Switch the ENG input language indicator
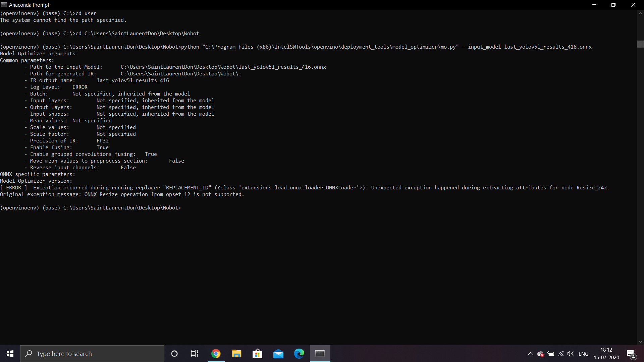This screenshot has height=362, width=644. (583, 354)
